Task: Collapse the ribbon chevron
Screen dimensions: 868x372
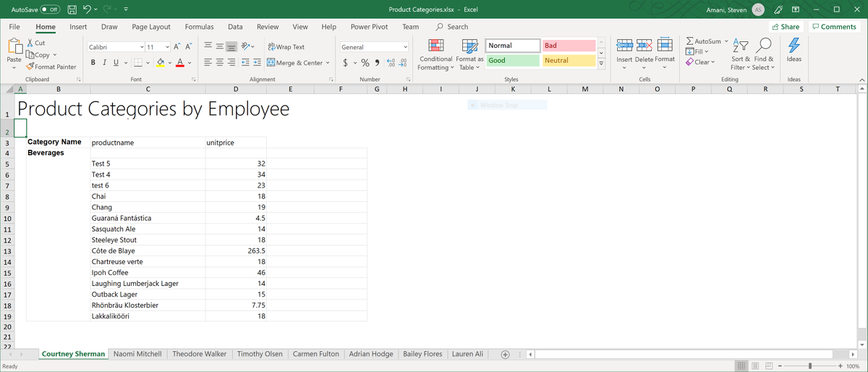Action: point(861,79)
